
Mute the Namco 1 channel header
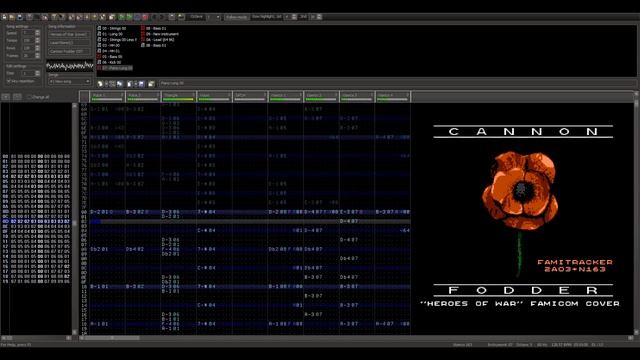(x=285, y=96)
